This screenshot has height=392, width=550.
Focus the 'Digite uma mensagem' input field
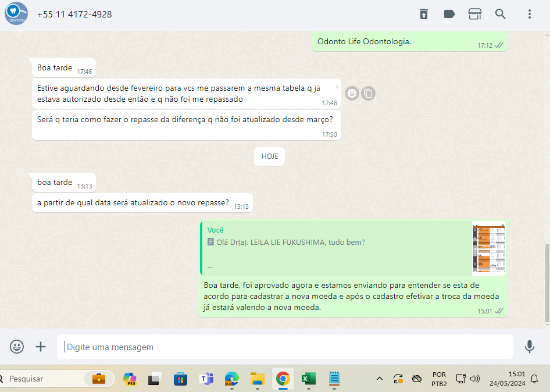click(x=285, y=347)
